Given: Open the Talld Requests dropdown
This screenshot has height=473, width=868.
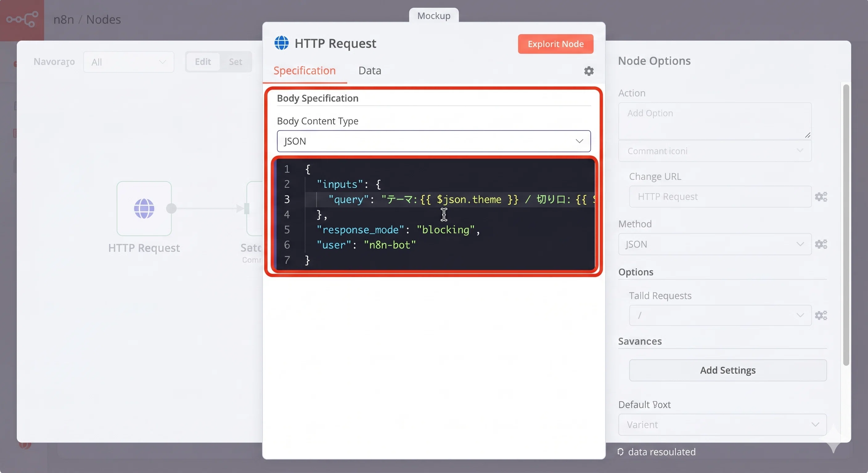Looking at the screenshot, I should [x=720, y=315].
